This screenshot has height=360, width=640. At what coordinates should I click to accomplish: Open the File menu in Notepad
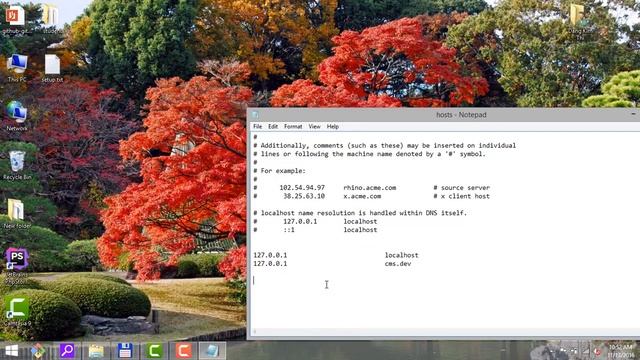pyautogui.click(x=258, y=127)
